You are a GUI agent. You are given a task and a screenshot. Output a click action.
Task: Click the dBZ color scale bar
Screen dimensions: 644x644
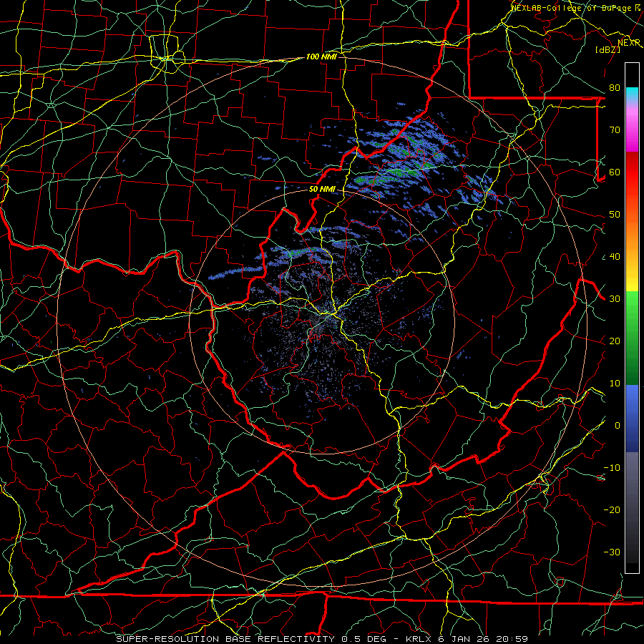[x=632, y=318]
